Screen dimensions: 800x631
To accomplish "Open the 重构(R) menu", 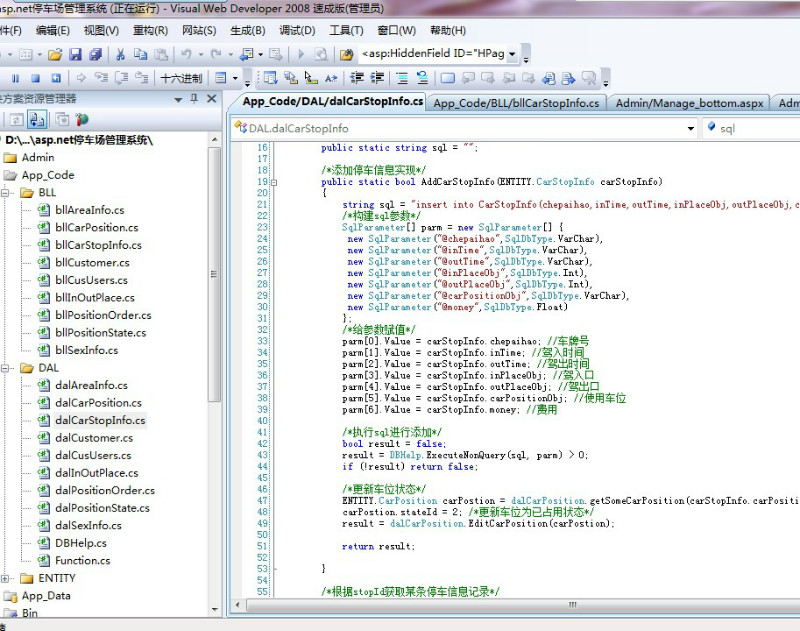I will (151, 31).
